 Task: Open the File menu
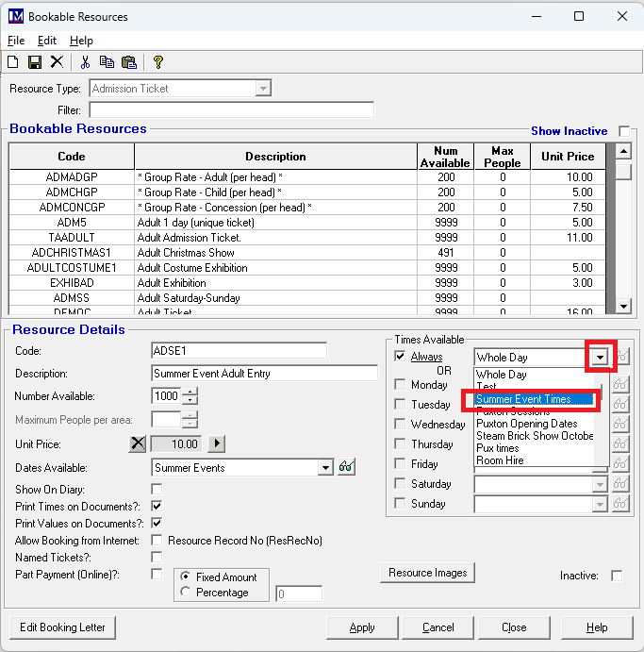point(16,41)
